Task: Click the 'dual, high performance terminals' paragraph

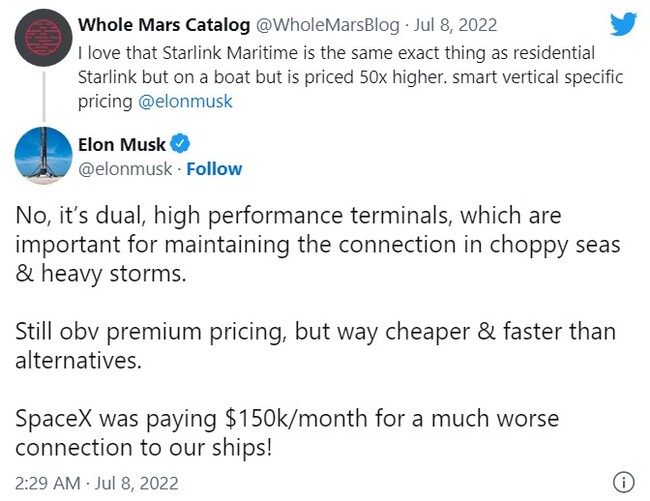Action: click(x=318, y=244)
